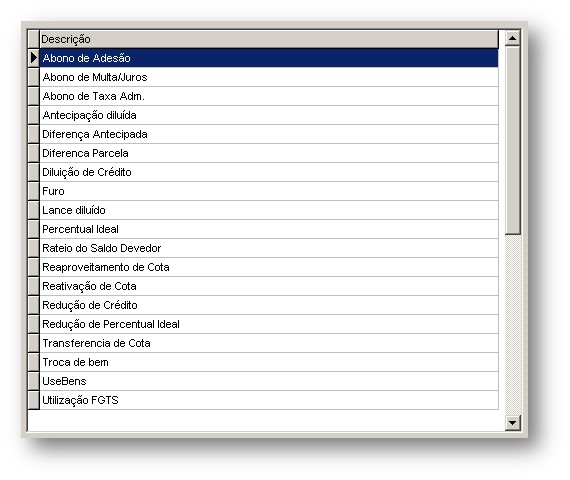
Task: Click the scrollbar track below the thumb
Action: pos(513,325)
